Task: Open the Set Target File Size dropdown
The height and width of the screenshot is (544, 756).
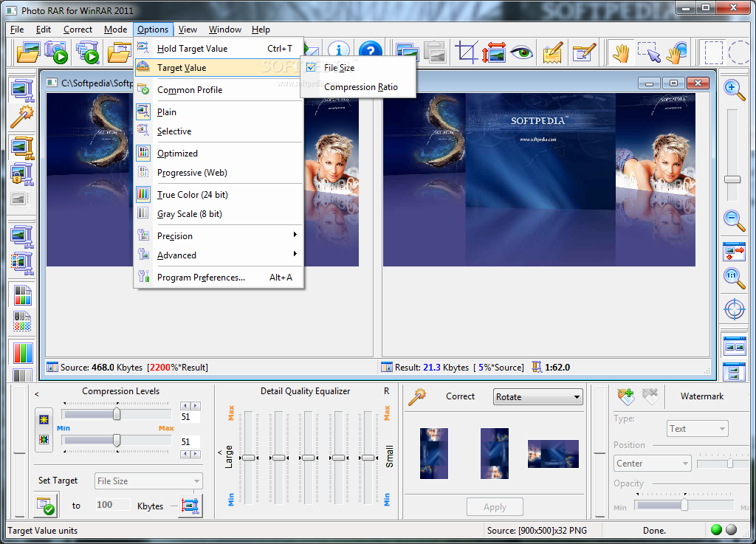Action: 148,481
